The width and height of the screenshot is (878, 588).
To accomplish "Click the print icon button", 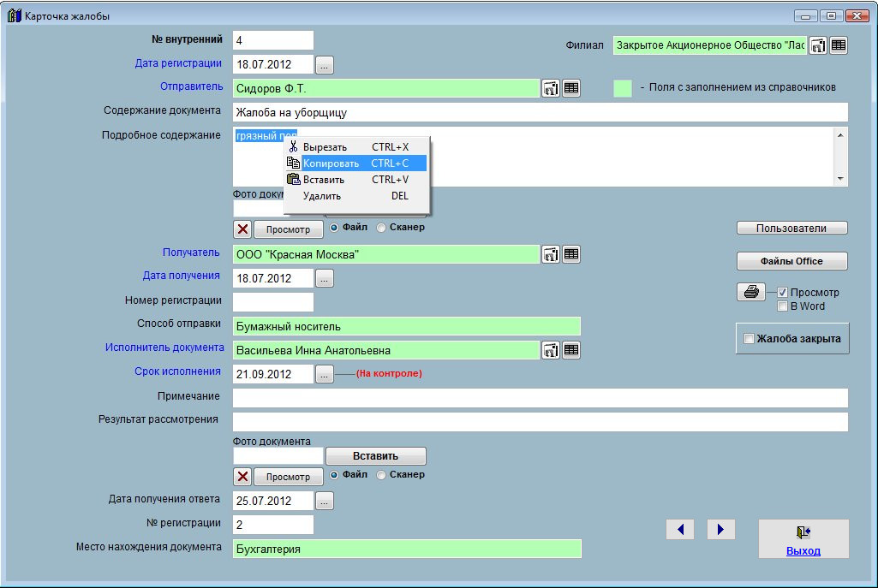I will tap(750, 292).
